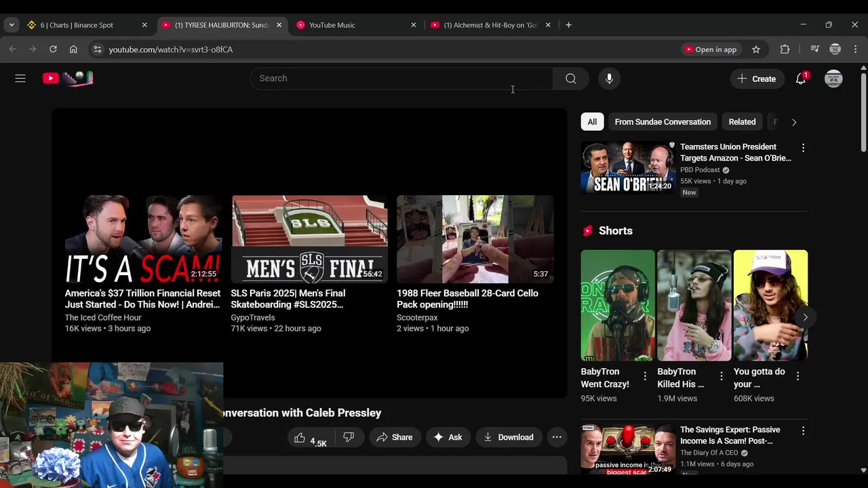Open media control icon in toolbar
This screenshot has height=488, width=868.
click(x=815, y=49)
